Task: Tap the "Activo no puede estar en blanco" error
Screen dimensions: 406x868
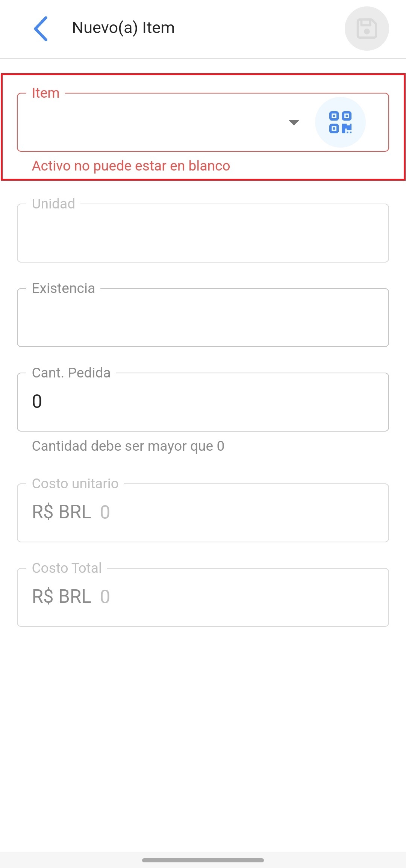Action: point(131,166)
